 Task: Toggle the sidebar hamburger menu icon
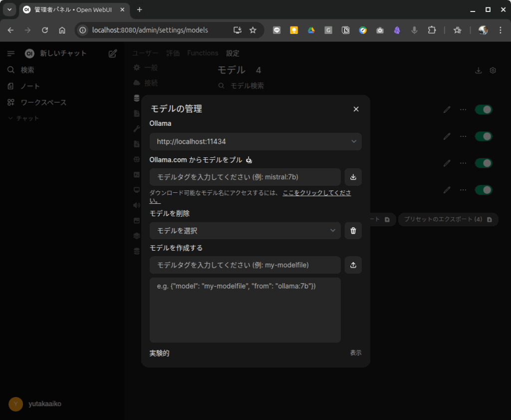(x=11, y=53)
